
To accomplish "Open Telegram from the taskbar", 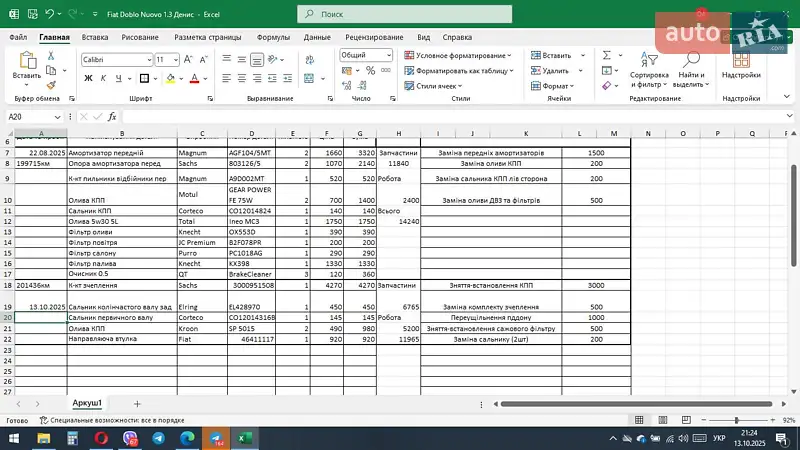I will point(160,438).
